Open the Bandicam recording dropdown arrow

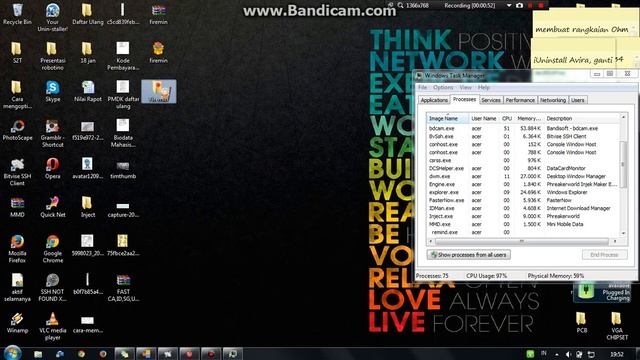tap(509, 5)
